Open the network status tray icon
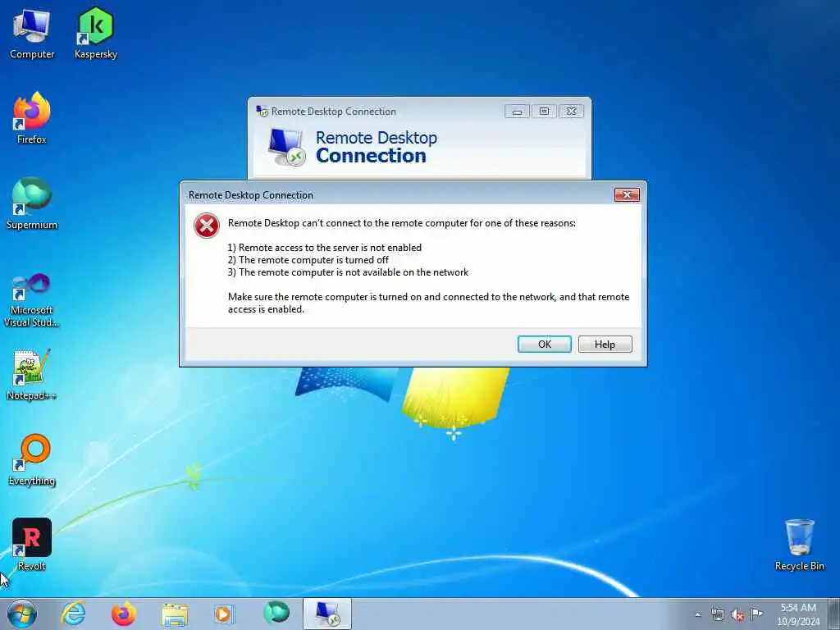This screenshot has height=630, width=840. [717, 614]
